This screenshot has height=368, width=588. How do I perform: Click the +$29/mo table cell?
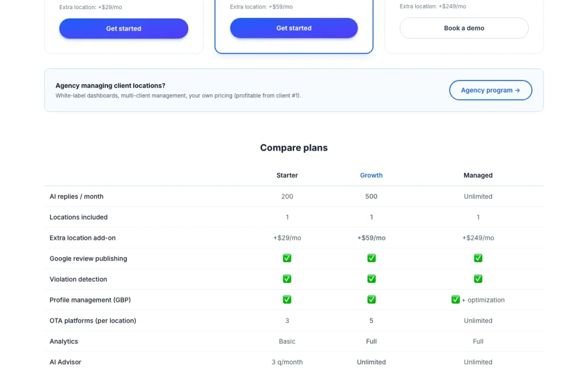pos(287,237)
